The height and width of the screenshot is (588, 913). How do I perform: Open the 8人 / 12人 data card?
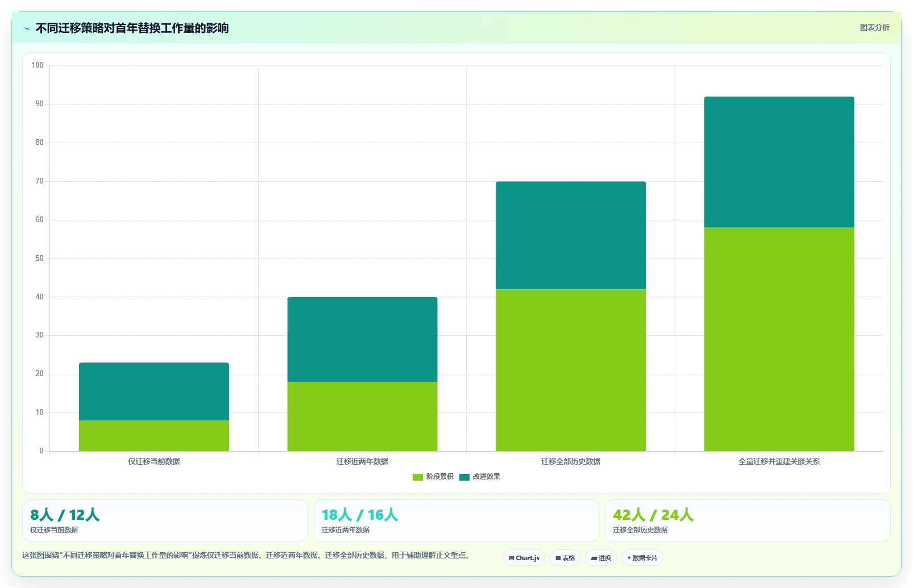(165, 520)
